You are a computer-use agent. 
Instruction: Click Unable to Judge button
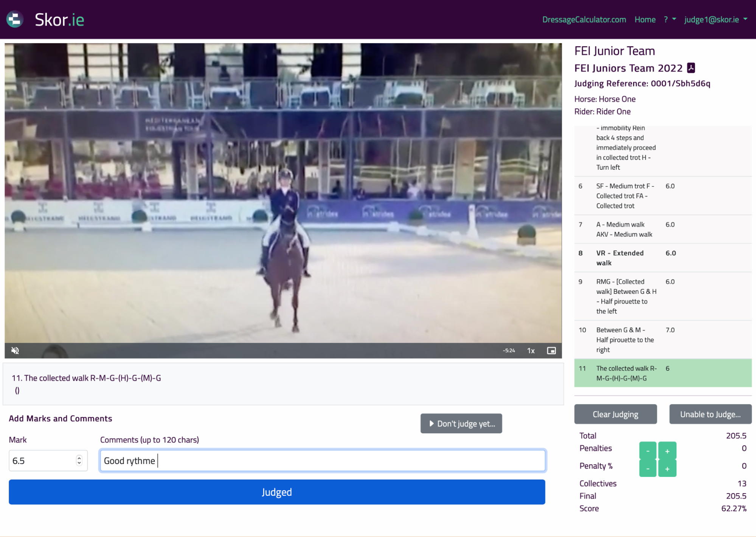click(x=710, y=414)
